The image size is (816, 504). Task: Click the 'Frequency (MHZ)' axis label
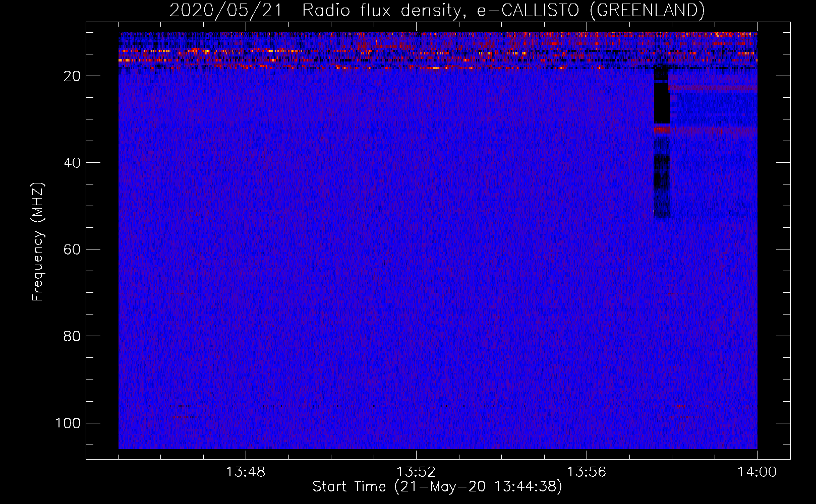pos(38,242)
